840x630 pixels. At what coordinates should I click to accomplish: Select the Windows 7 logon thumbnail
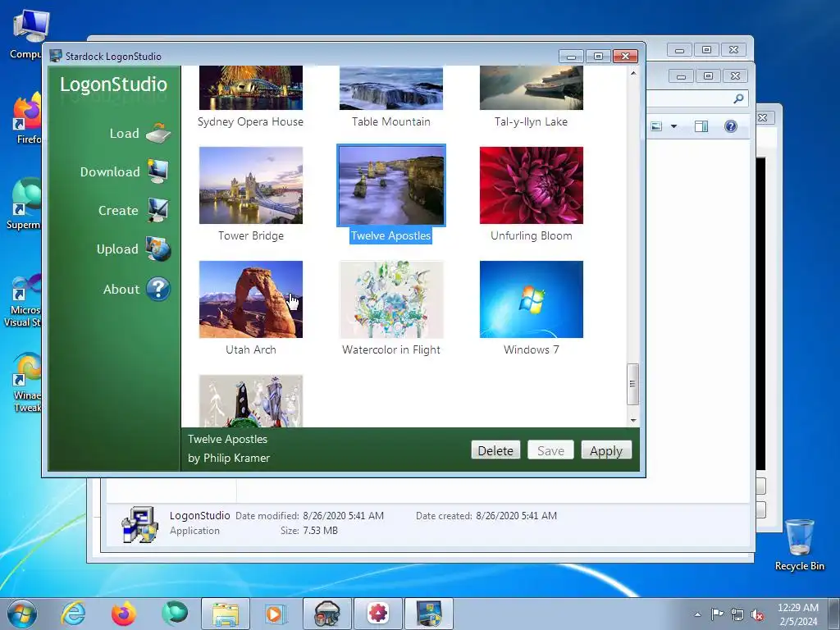532,299
